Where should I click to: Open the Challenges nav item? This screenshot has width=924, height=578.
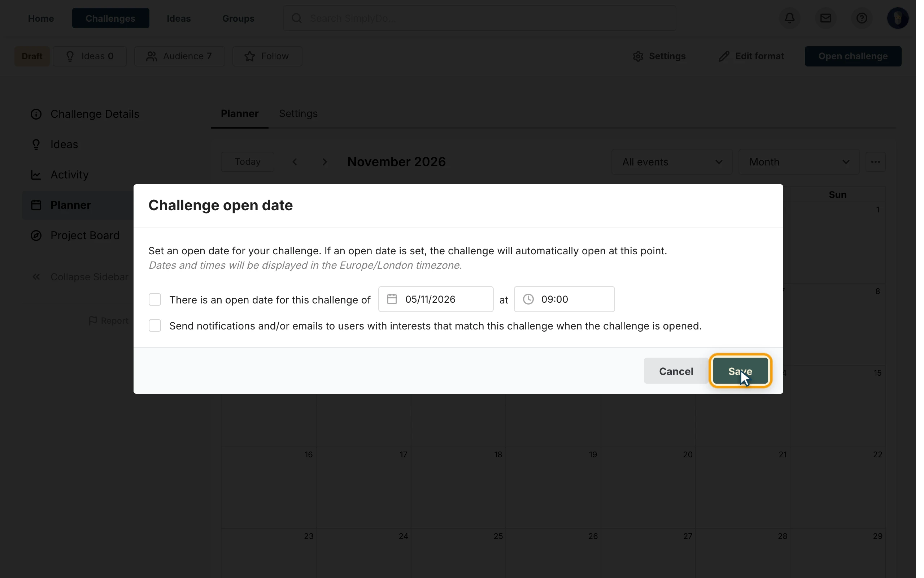(110, 18)
